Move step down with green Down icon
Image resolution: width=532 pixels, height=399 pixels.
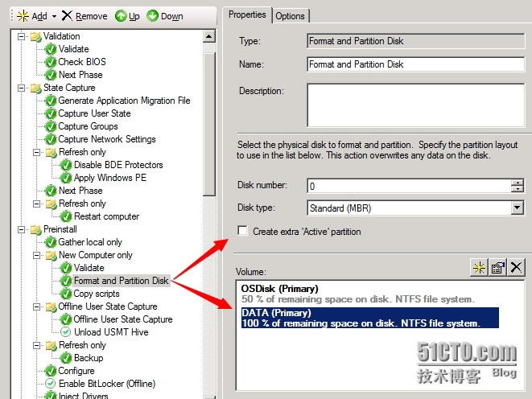[x=152, y=16]
